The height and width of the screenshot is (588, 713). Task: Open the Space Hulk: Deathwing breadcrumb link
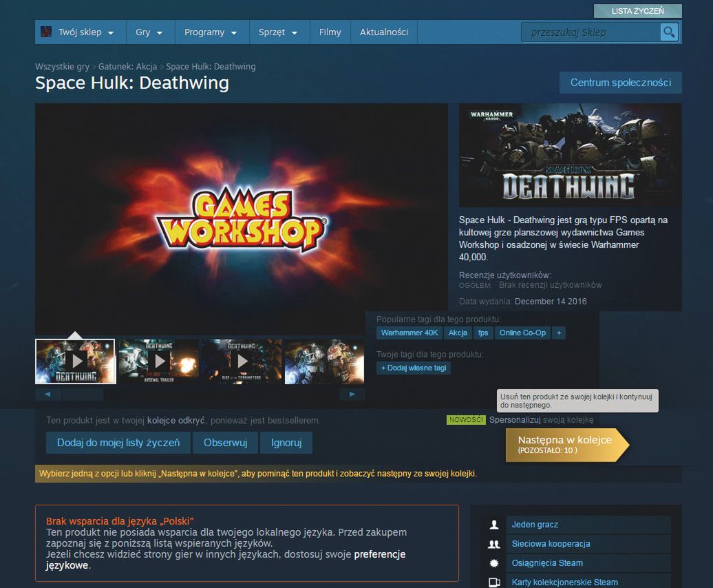coord(211,66)
